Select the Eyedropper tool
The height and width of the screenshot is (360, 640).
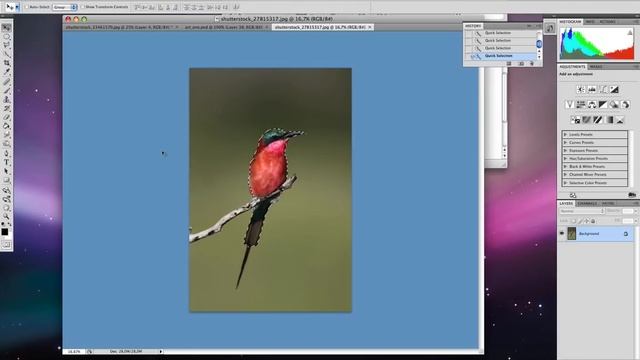point(7,72)
